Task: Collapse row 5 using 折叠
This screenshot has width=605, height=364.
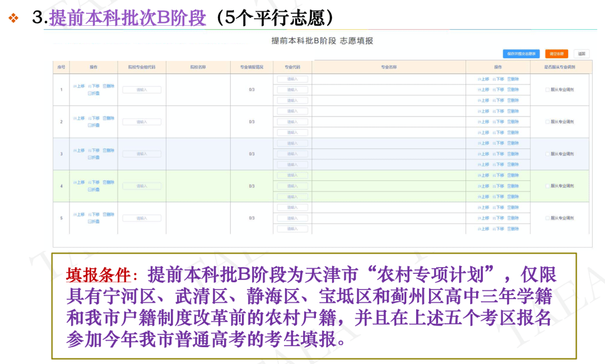Action: click(x=94, y=222)
